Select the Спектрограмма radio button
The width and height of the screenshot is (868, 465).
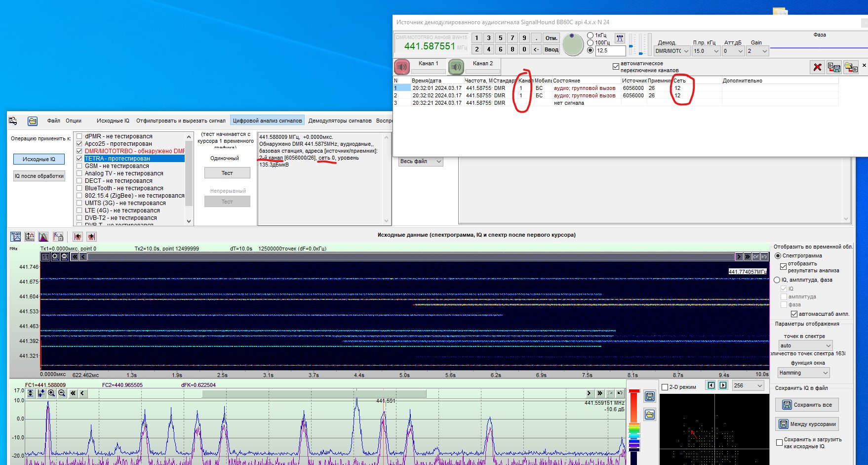[x=778, y=255]
